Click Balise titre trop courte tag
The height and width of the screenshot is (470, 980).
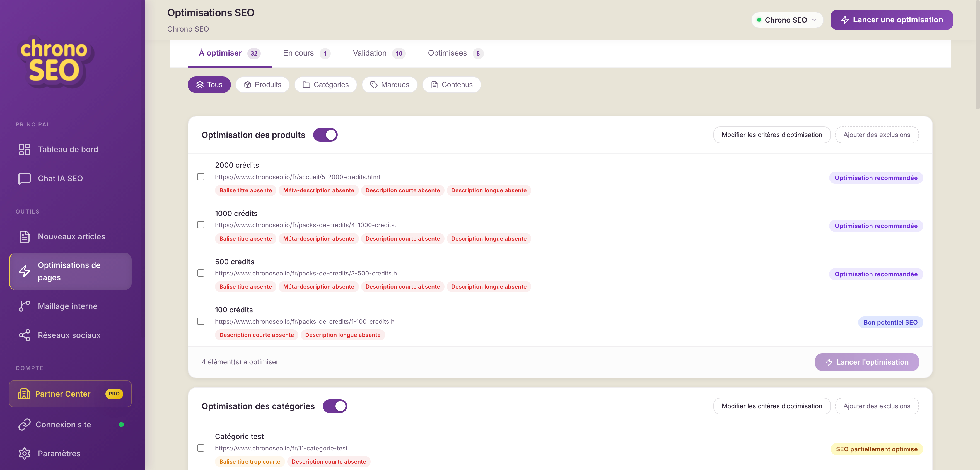(250, 462)
